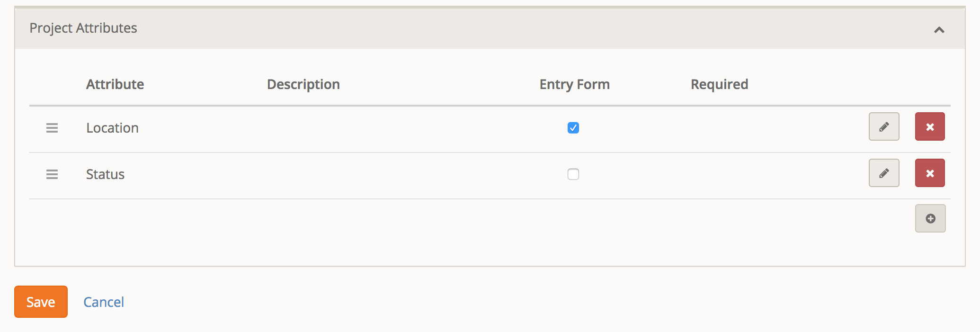Click the Project Attributes panel title
Screen dimensions: 980x332
point(83,28)
